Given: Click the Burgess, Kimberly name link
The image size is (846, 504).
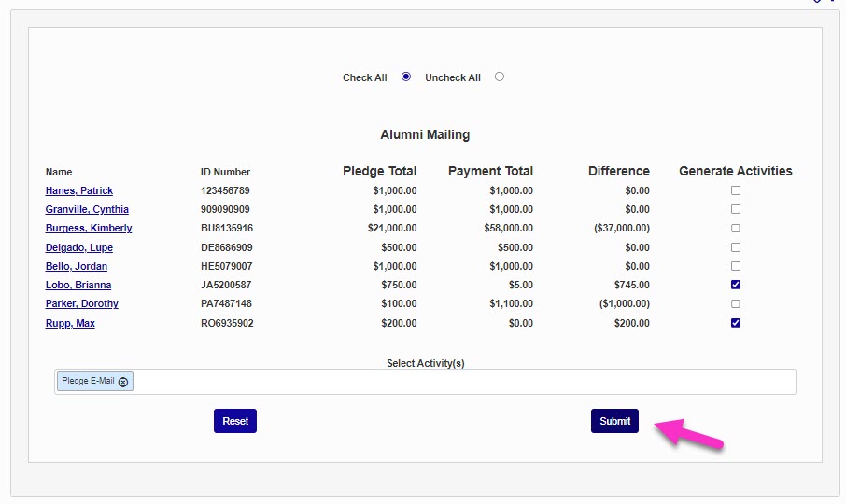Looking at the screenshot, I should click(x=89, y=228).
